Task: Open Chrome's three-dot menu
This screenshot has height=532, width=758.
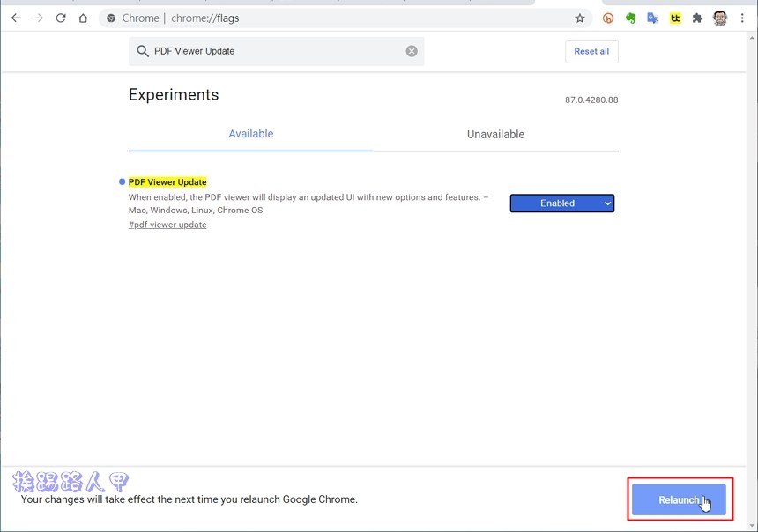Action: 742,18
